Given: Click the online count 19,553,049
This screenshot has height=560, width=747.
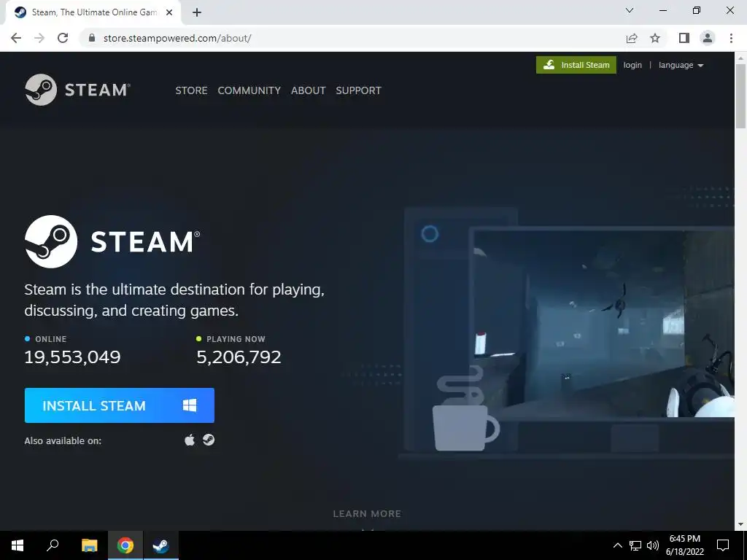Looking at the screenshot, I should 72,357.
